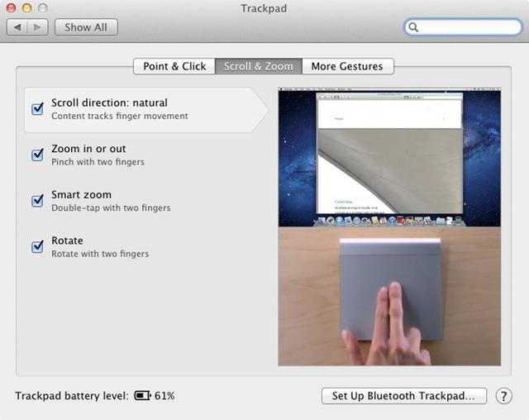The image size is (529, 420).
Task: Click the gesture demo video preview
Action: (388, 227)
